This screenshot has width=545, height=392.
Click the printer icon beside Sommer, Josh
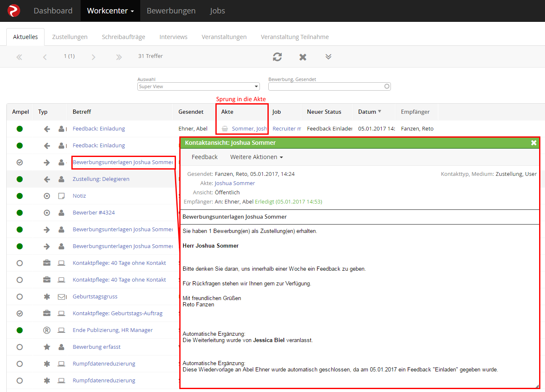225,129
